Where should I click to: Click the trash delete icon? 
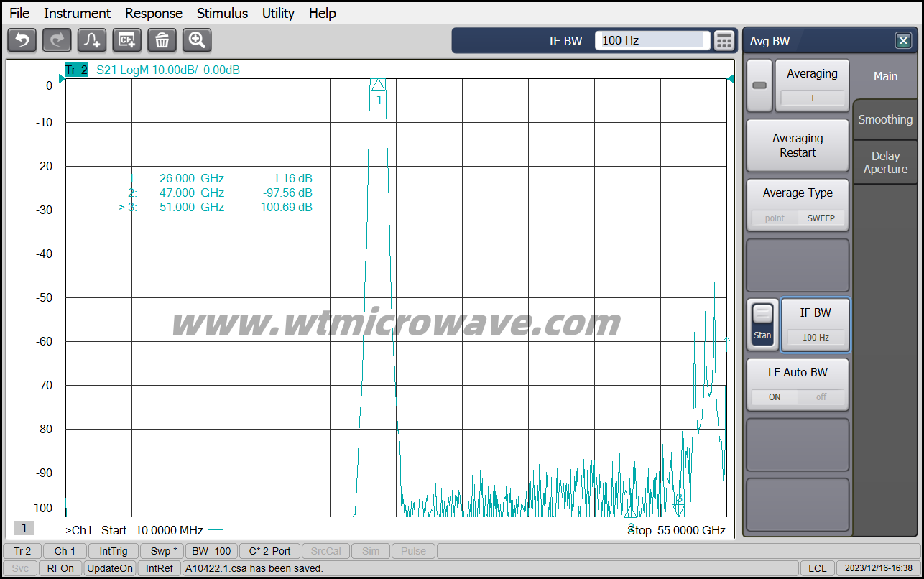162,40
